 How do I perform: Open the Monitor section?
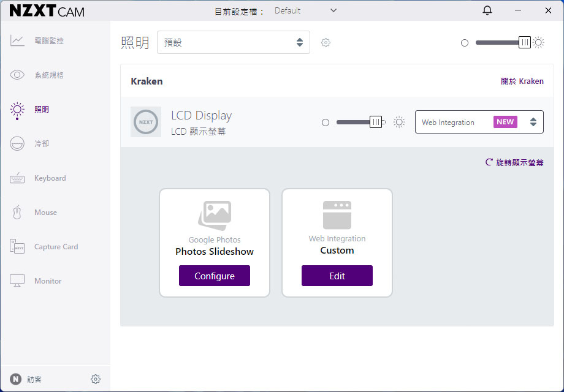48,281
